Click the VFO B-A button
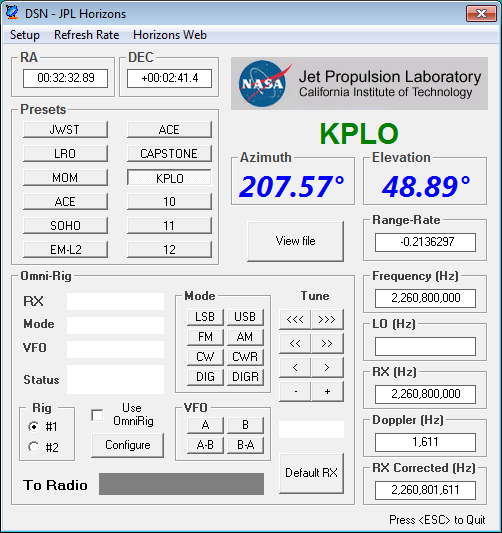The height and width of the screenshot is (533, 502). click(245, 445)
